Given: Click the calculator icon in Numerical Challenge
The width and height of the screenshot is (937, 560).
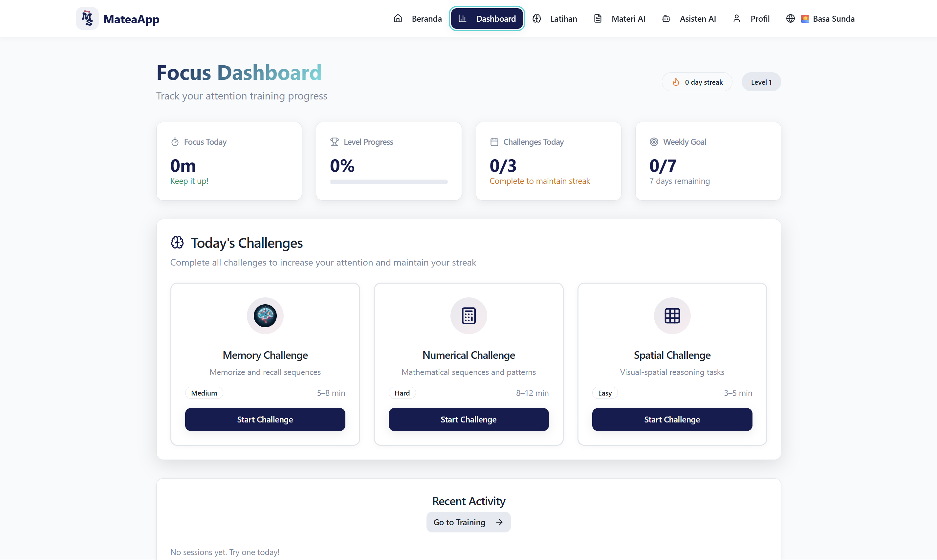Looking at the screenshot, I should (468, 315).
